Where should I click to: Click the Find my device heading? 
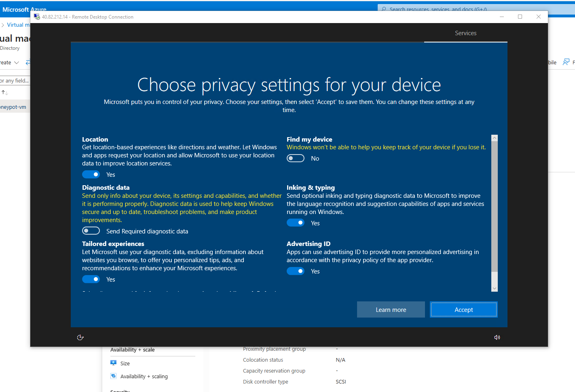coord(309,139)
